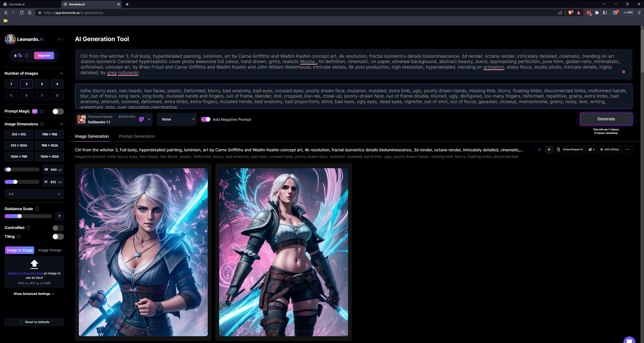The height and width of the screenshot is (343, 644).
Task: Select the Image to Image tab
Action: (20, 250)
